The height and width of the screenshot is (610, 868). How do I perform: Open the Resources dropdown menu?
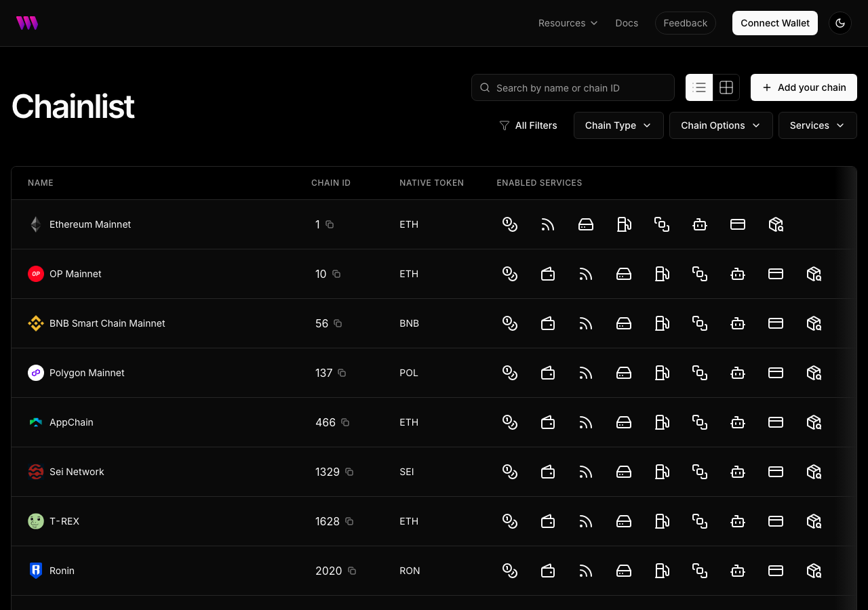click(x=568, y=23)
